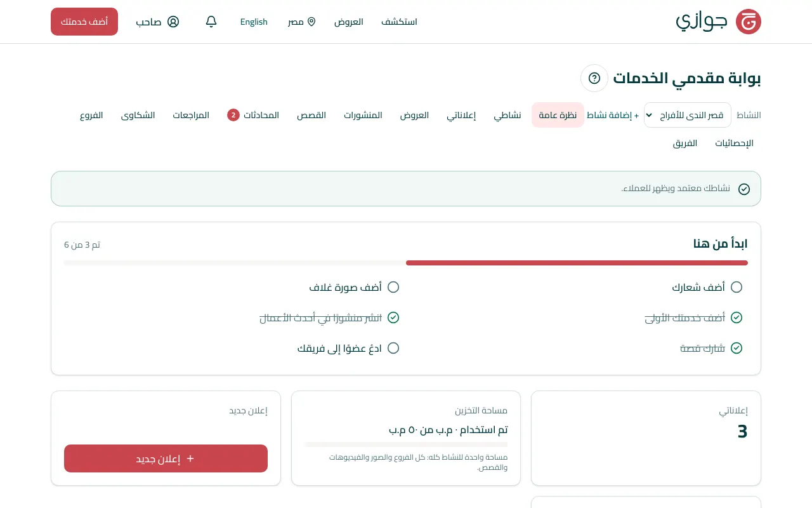This screenshot has width=812, height=508.
Task: Open the الفروع tab
Action: 91,115
